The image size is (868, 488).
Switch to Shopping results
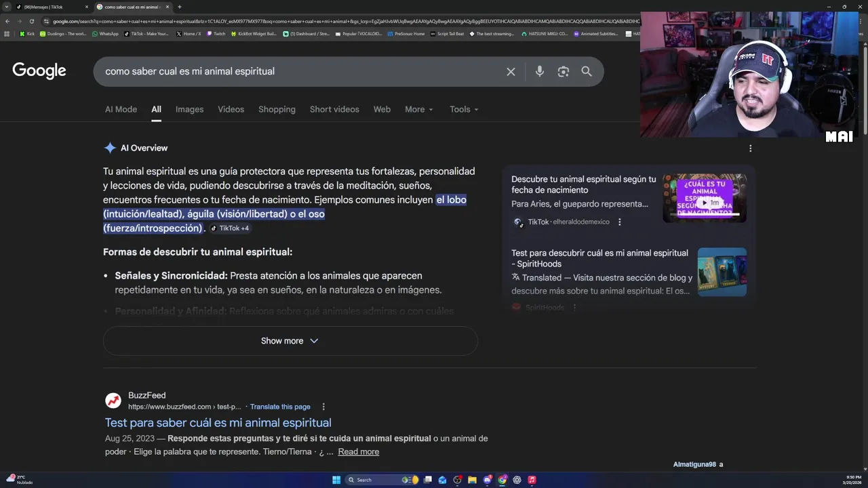point(277,109)
